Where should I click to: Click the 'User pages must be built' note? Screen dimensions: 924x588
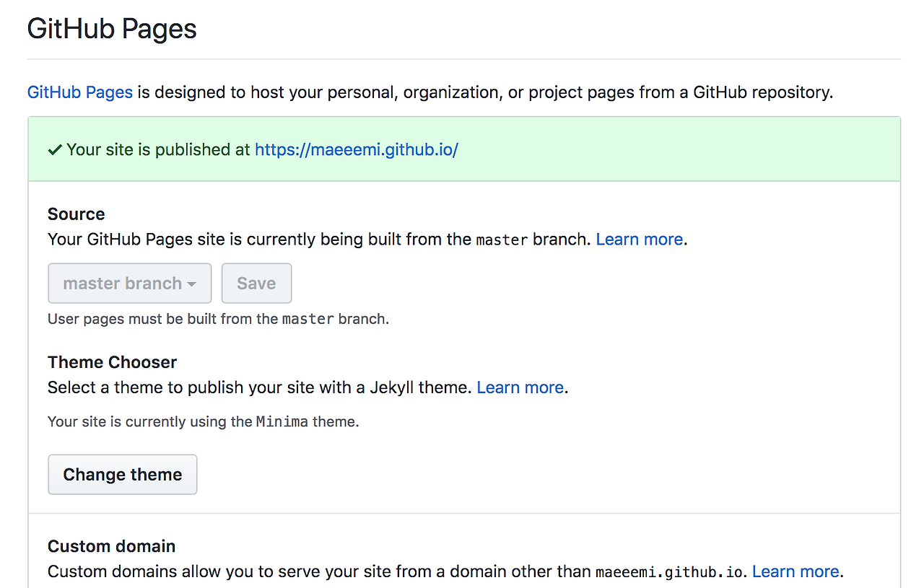(218, 319)
